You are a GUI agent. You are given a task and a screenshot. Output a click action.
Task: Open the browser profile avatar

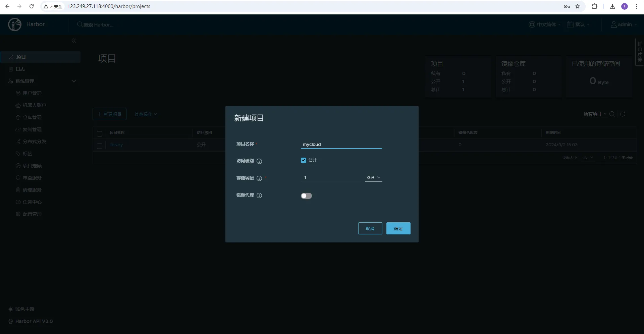click(625, 6)
